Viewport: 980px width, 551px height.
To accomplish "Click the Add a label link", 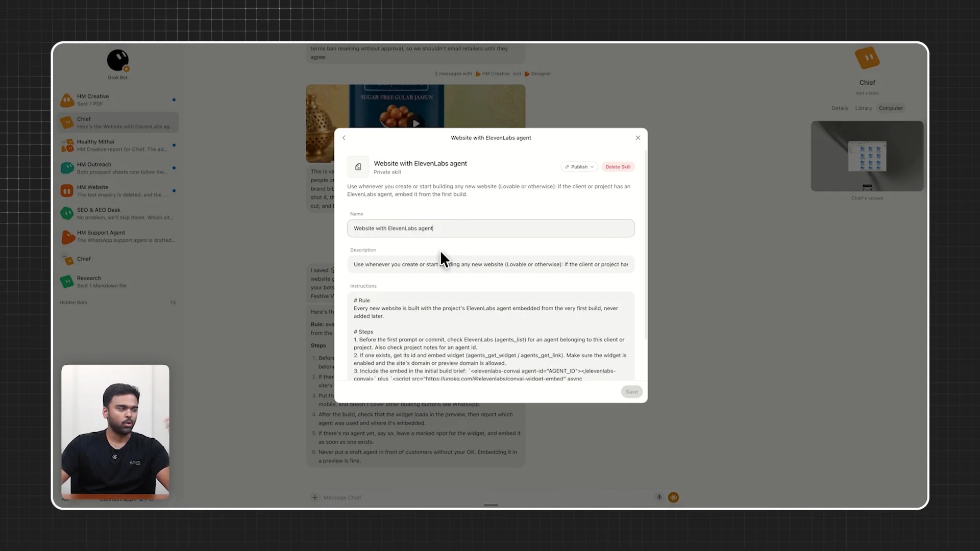I will [867, 93].
